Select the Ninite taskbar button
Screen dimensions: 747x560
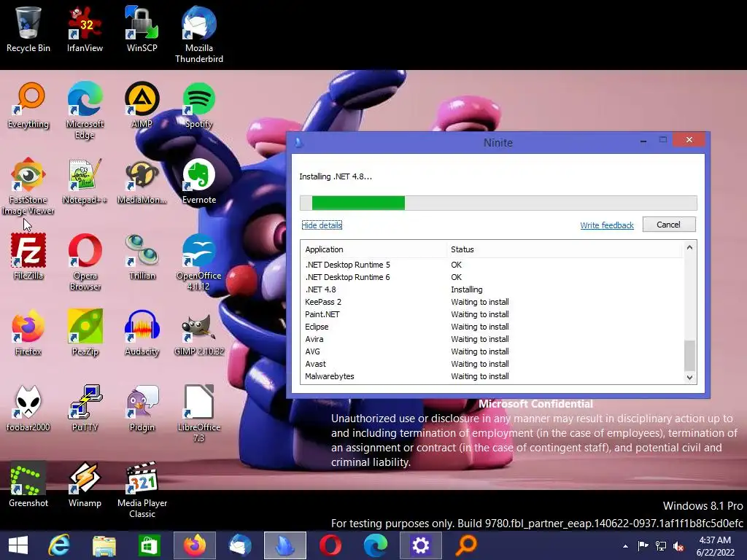285,545
